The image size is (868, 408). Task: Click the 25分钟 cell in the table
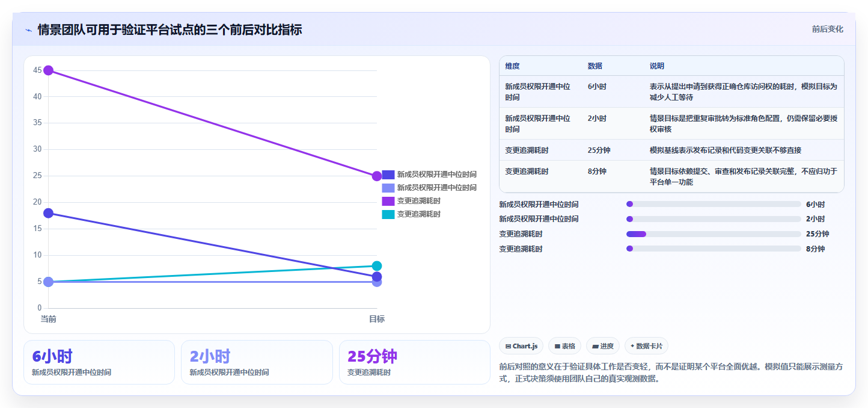coord(599,150)
